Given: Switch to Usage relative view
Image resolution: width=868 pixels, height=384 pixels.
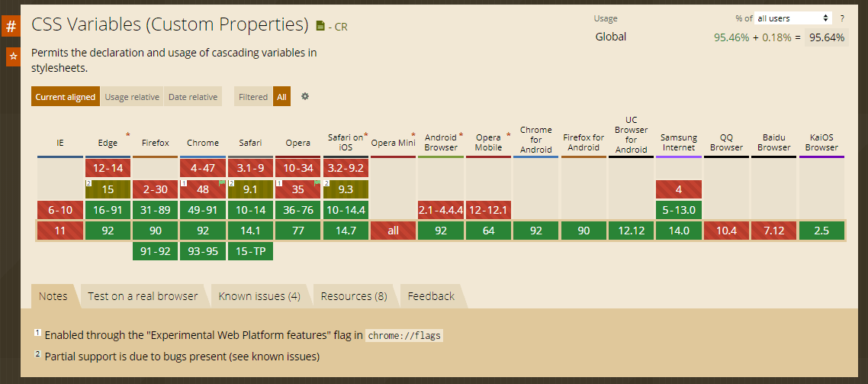Looking at the screenshot, I should (x=132, y=97).
